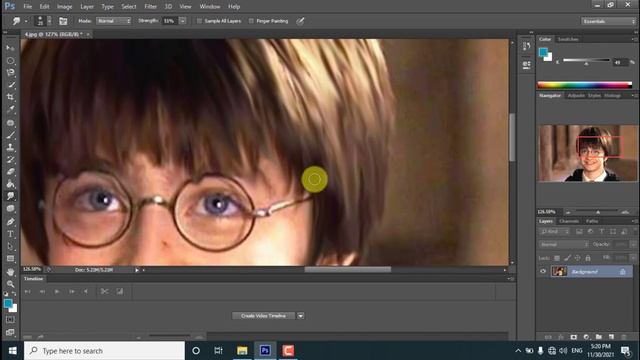Open the Image menu
Image resolution: width=640 pixels, height=360 pixels.
64,7
